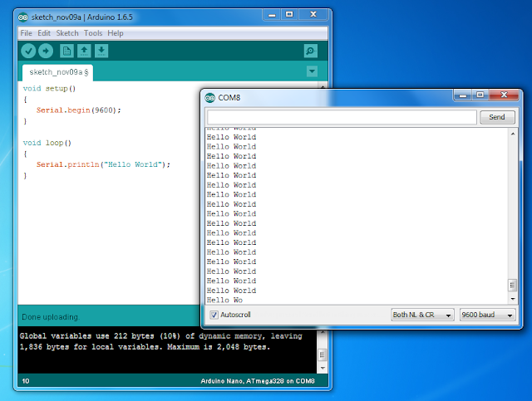
Task: Open the Sketch menu
Action: [x=67, y=33]
